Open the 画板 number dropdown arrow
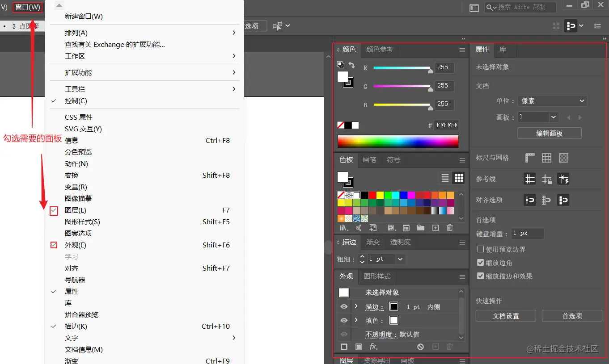The width and height of the screenshot is (609, 364). coord(554,117)
